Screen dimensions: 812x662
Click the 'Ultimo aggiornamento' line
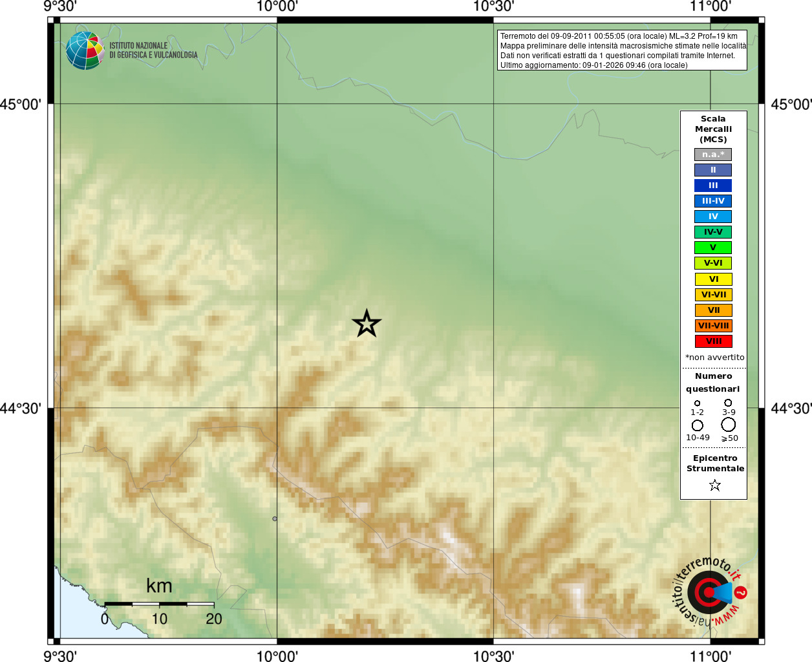point(593,65)
